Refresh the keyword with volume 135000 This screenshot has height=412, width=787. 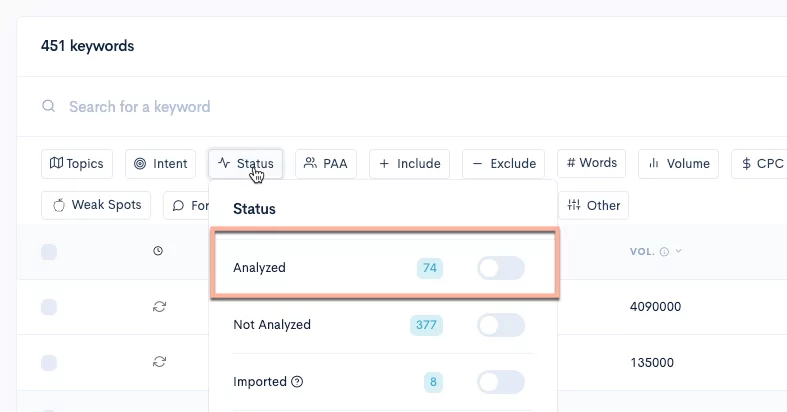pyautogui.click(x=159, y=362)
